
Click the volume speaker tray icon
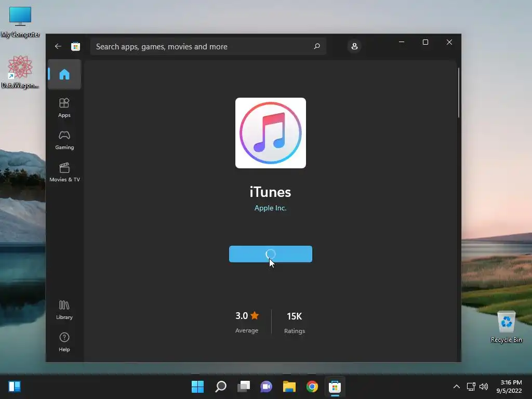[484, 387]
